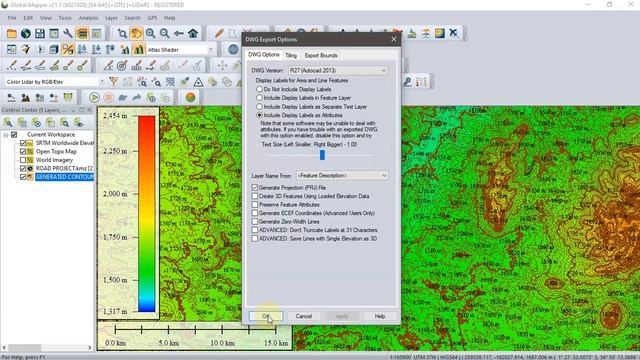Check Preserve Feature Attributes
Image resolution: width=640 pixels, height=360 pixels.
(x=255, y=204)
